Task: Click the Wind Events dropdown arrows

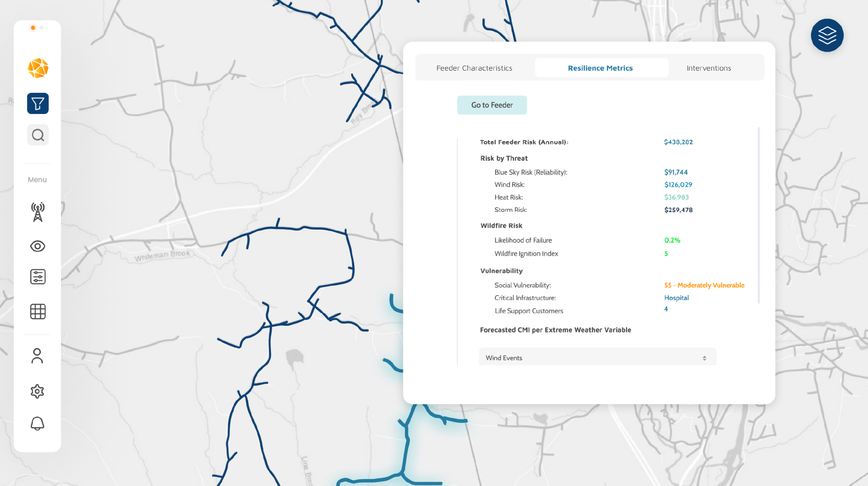Action: pyautogui.click(x=704, y=358)
